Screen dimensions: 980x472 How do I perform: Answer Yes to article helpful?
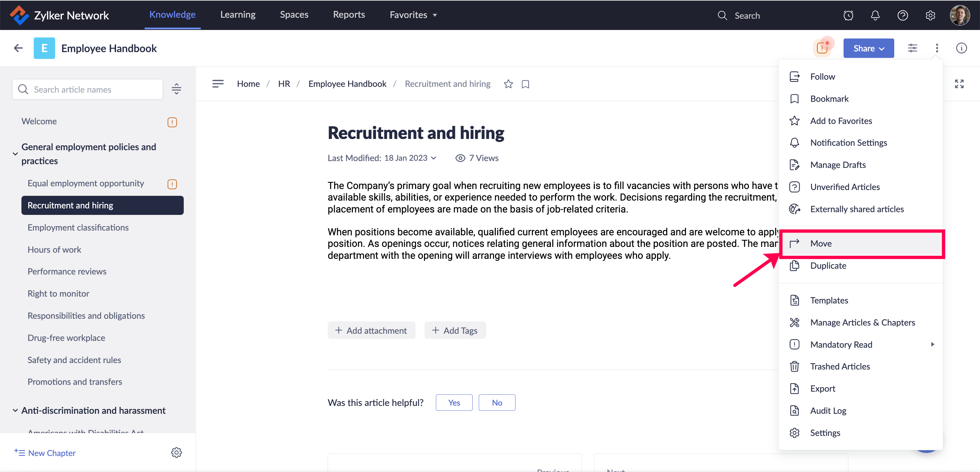(x=454, y=402)
